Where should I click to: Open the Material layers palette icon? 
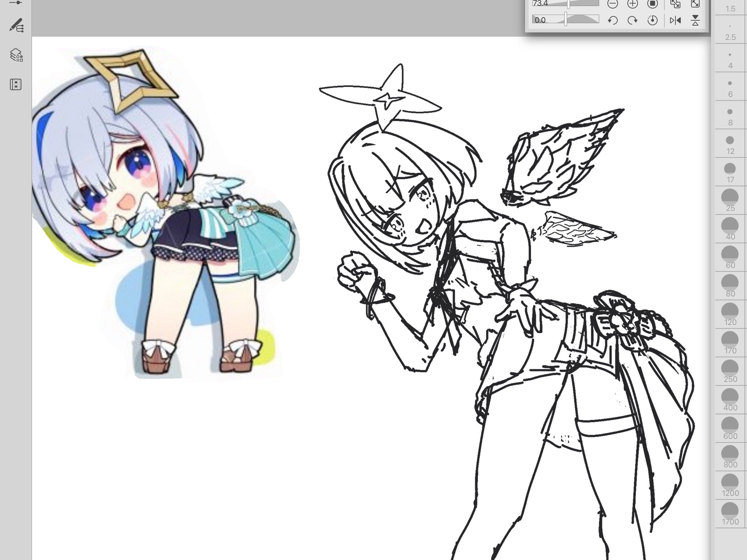(16, 55)
